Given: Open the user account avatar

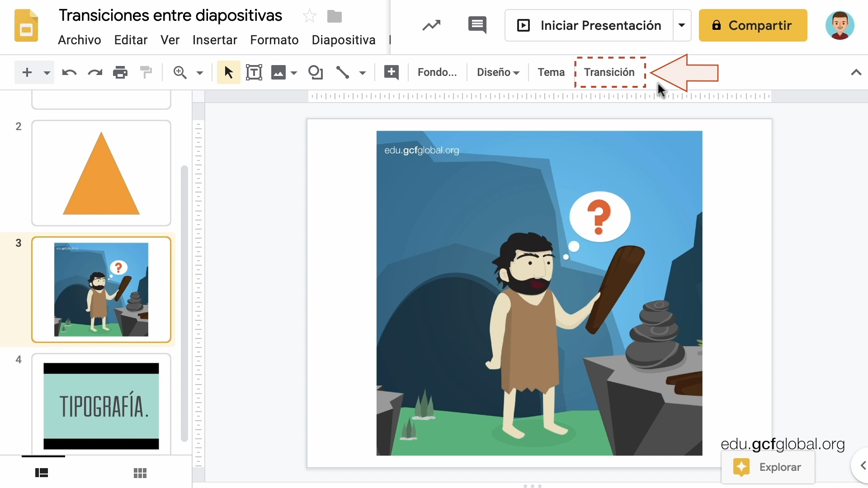Looking at the screenshot, I should click(840, 25).
